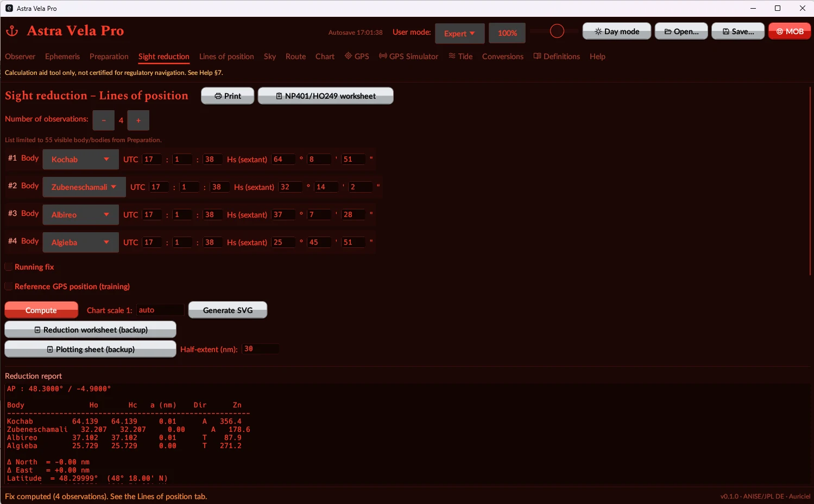Select the Lines of position tab

pos(226,56)
